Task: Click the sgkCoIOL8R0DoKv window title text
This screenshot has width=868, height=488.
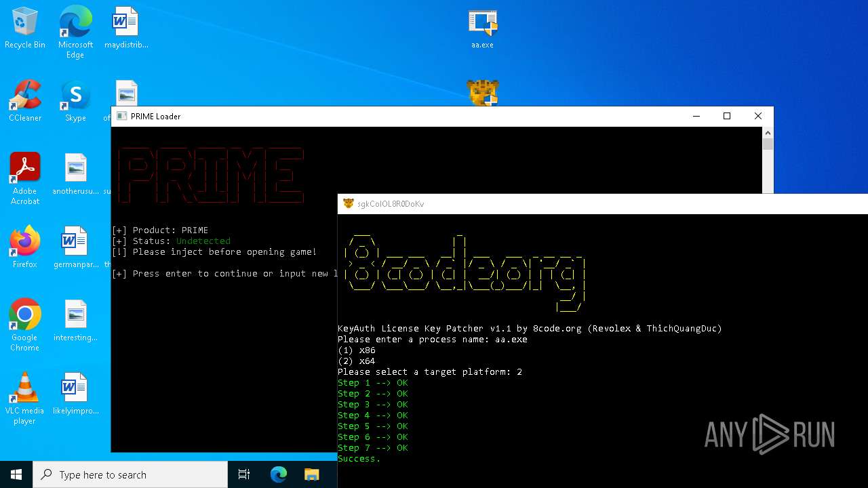Action: coord(391,203)
